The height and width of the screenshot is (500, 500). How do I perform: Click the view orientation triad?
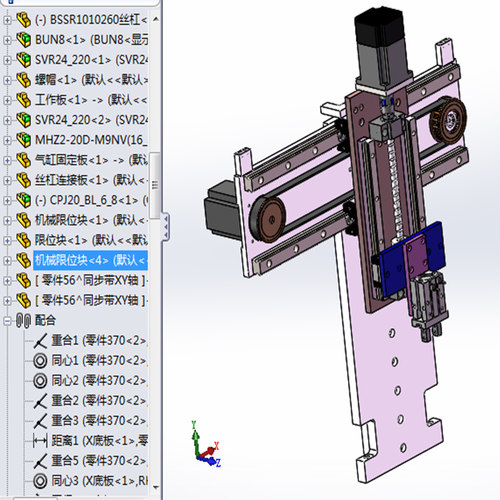coord(205,445)
